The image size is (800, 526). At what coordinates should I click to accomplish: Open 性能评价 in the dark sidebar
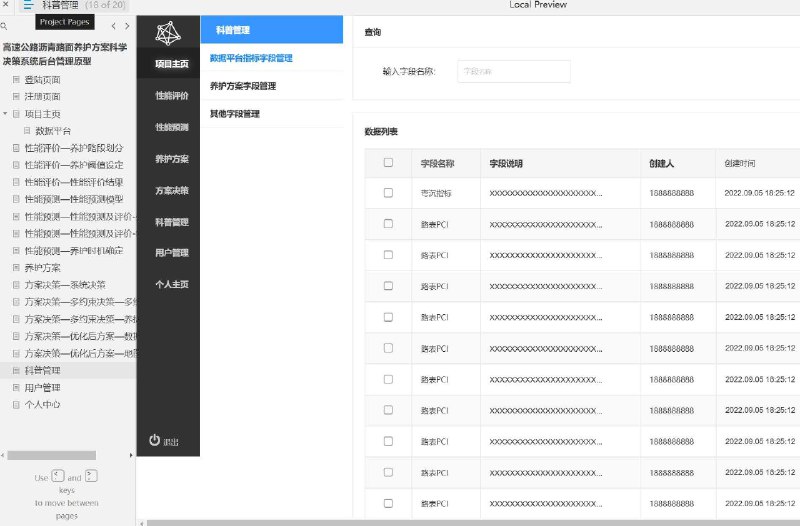tap(172, 95)
